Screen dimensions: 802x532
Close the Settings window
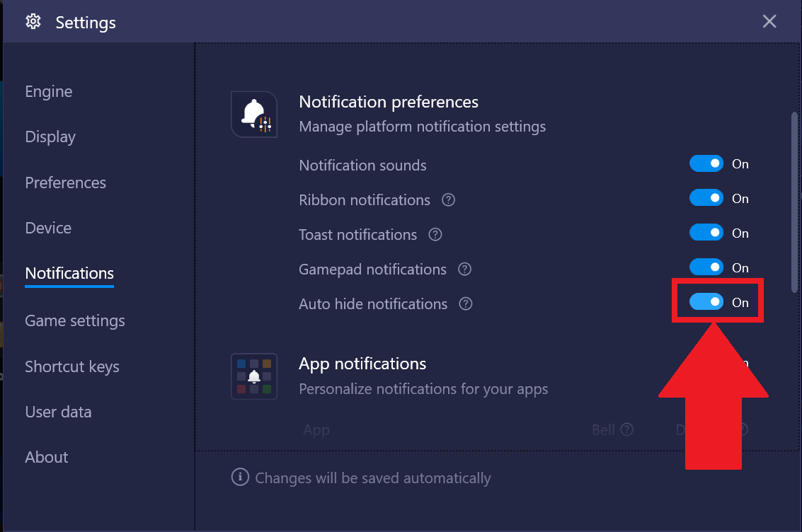point(769,21)
